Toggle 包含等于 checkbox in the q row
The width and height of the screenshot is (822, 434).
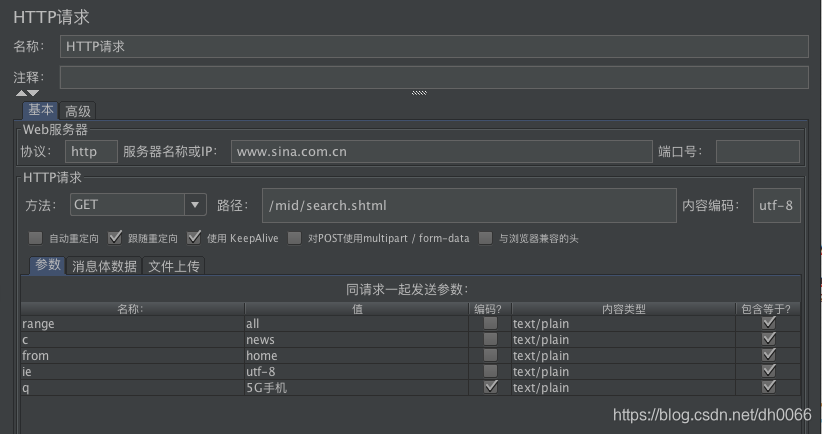click(769, 387)
